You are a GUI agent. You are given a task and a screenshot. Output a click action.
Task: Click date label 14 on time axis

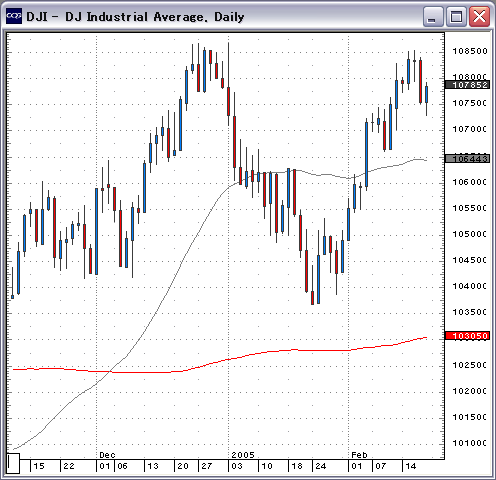410,466
